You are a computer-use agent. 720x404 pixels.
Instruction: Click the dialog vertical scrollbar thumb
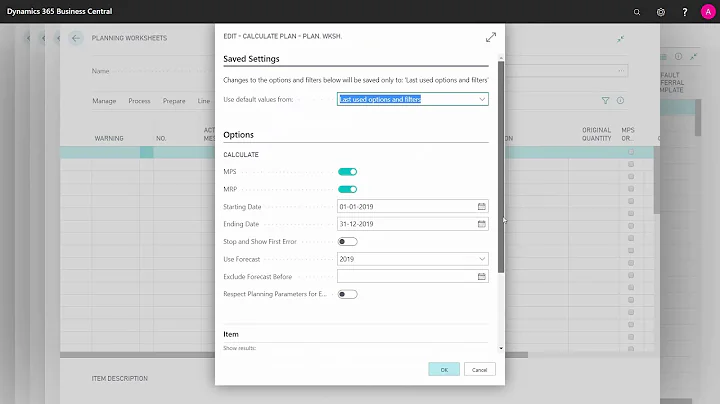pos(501,167)
